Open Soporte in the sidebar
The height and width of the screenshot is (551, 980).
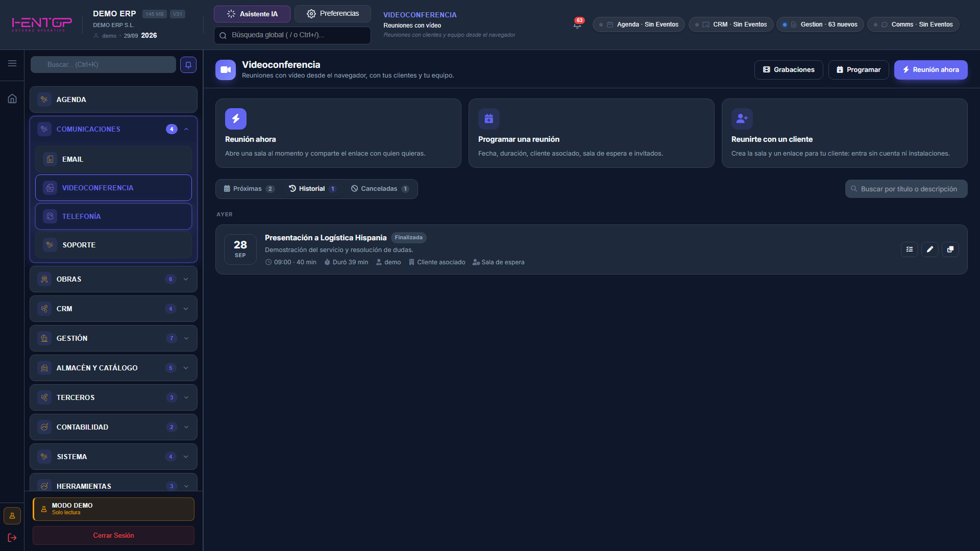click(x=113, y=245)
